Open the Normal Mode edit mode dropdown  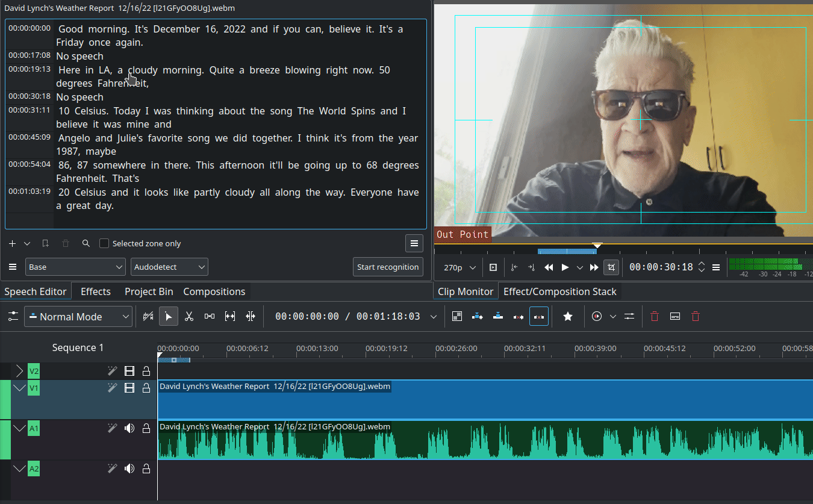pyautogui.click(x=78, y=317)
